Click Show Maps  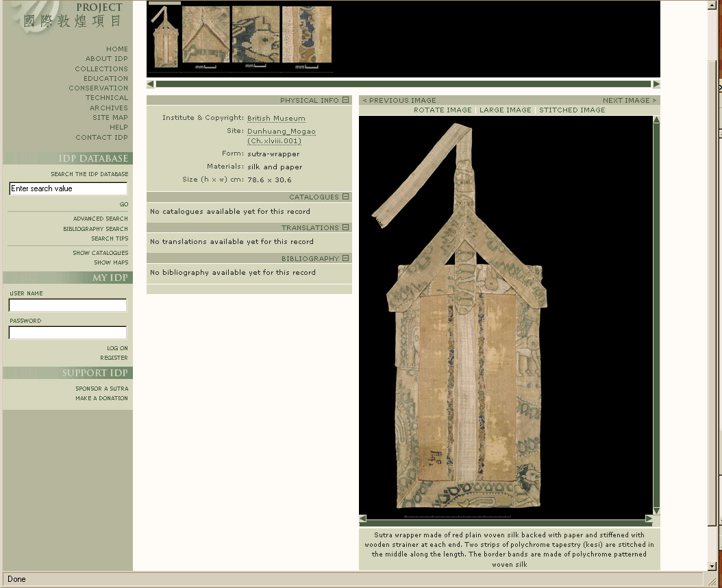click(111, 262)
